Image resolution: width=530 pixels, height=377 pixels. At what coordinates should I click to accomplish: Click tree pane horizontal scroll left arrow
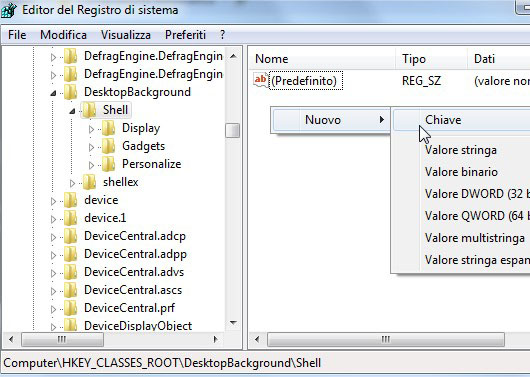11,339
